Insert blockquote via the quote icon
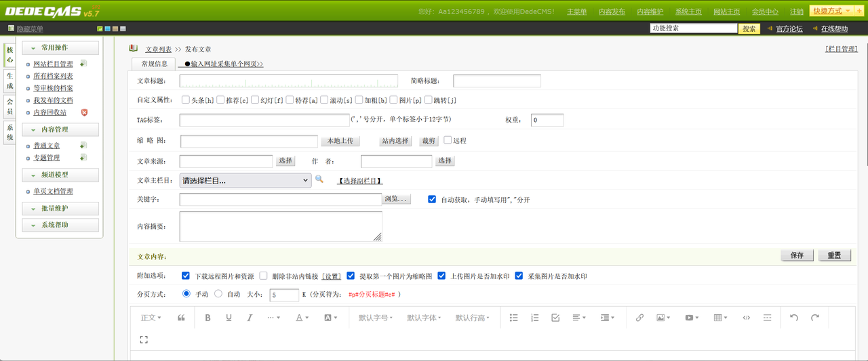Image resolution: width=868 pixels, height=361 pixels. coord(181,318)
